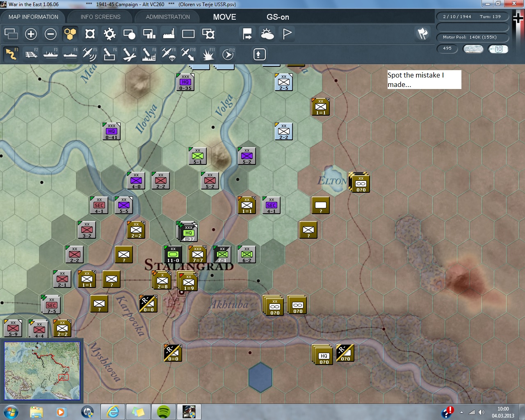Select the F2 rail mode icon
Screen dimensions: 525x420
click(31, 54)
